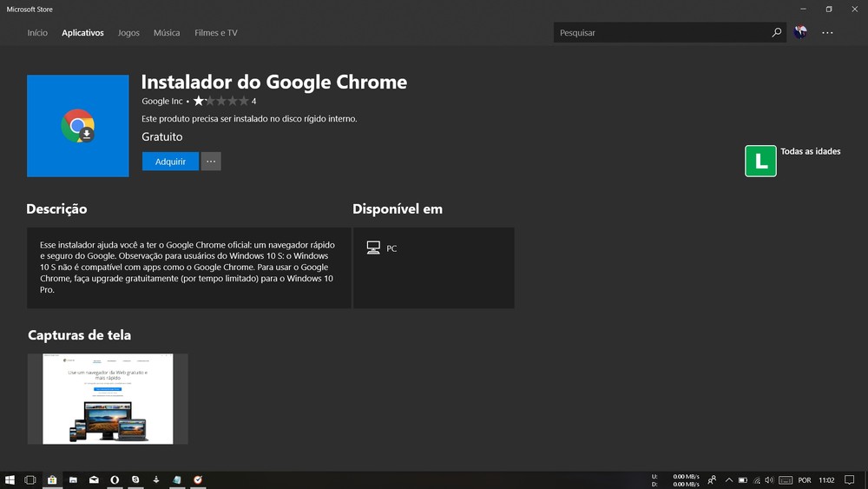Image resolution: width=868 pixels, height=489 pixels.
Task: Click the Google Chrome installer app tile
Action: tap(78, 126)
